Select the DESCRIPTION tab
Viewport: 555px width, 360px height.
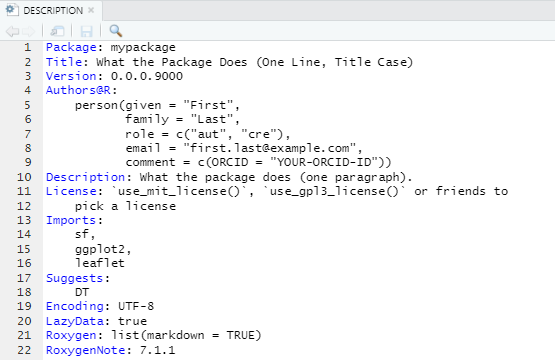[x=53, y=11]
